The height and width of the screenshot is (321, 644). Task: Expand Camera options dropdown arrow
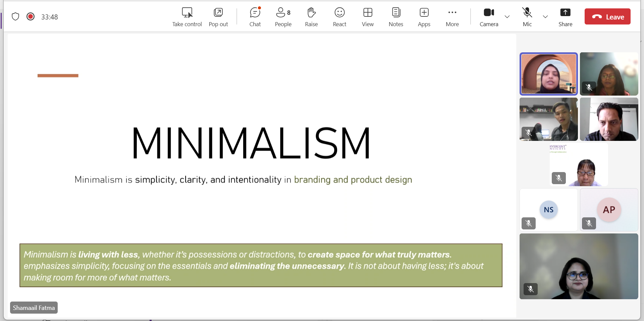(x=507, y=17)
